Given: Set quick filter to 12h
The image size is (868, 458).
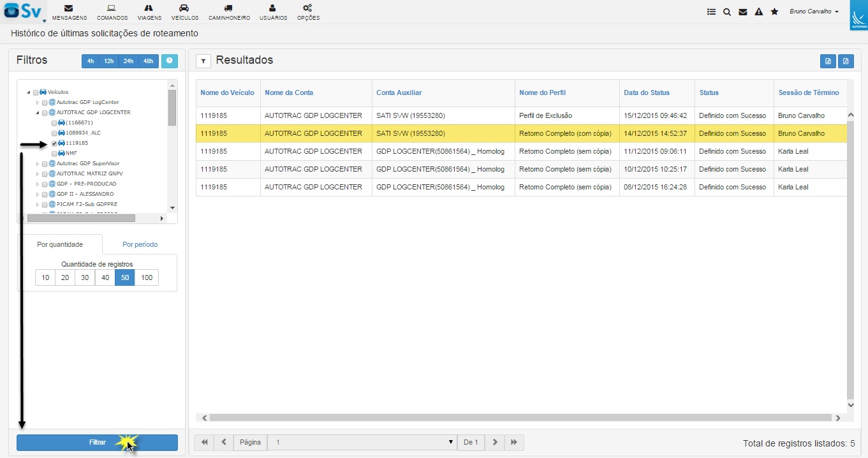Looking at the screenshot, I should [109, 61].
